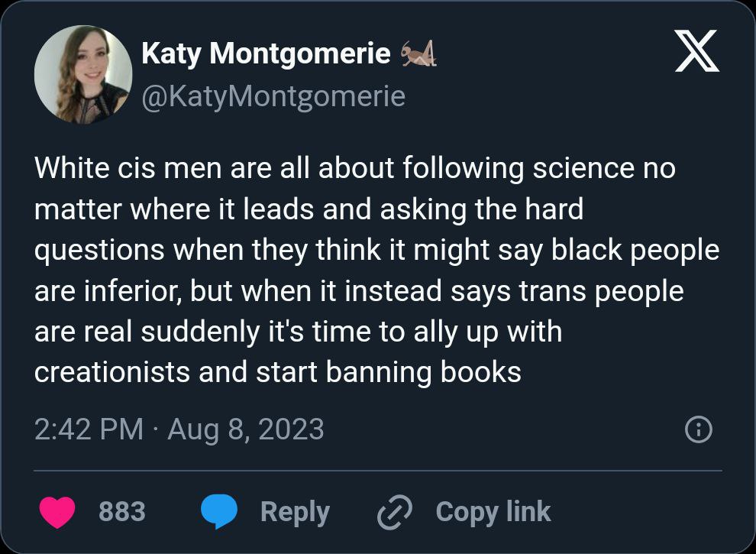Open the @KatyMontgomerie handle link
The width and height of the screenshot is (756, 554).
point(273,96)
